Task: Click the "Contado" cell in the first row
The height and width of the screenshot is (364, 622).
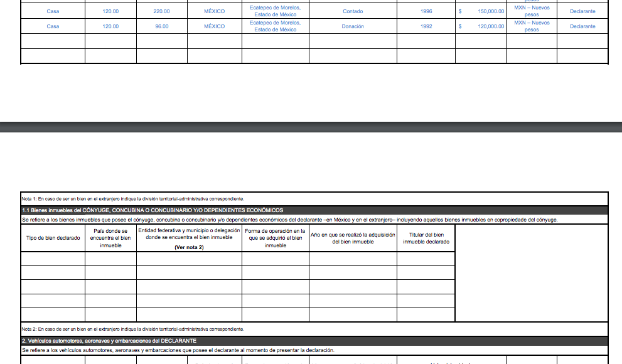Action: coord(353,11)
